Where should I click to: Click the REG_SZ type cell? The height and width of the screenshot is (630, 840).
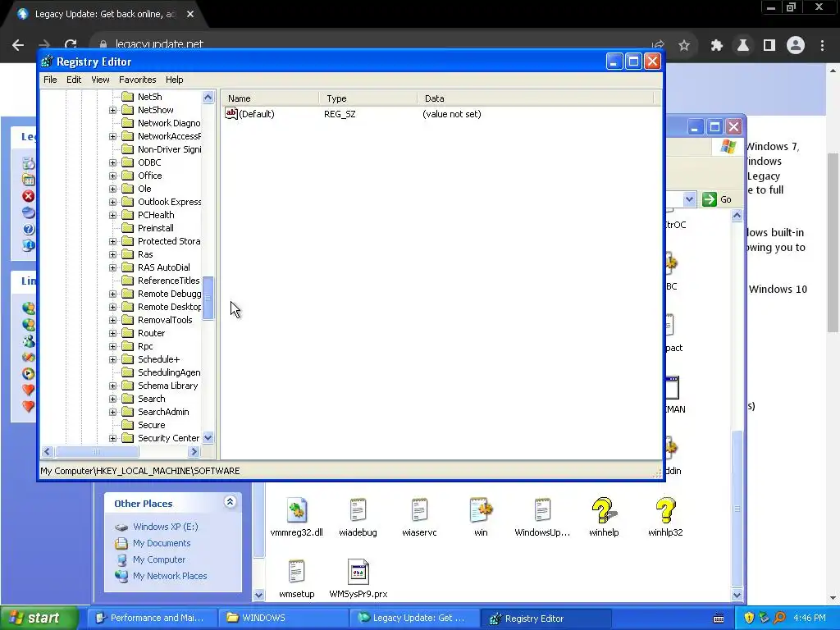click(x=340, y=113)
